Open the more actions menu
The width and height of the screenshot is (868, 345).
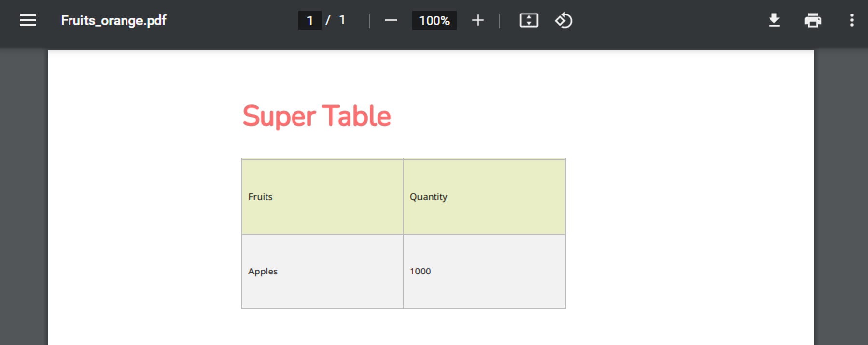coord(851,21)
